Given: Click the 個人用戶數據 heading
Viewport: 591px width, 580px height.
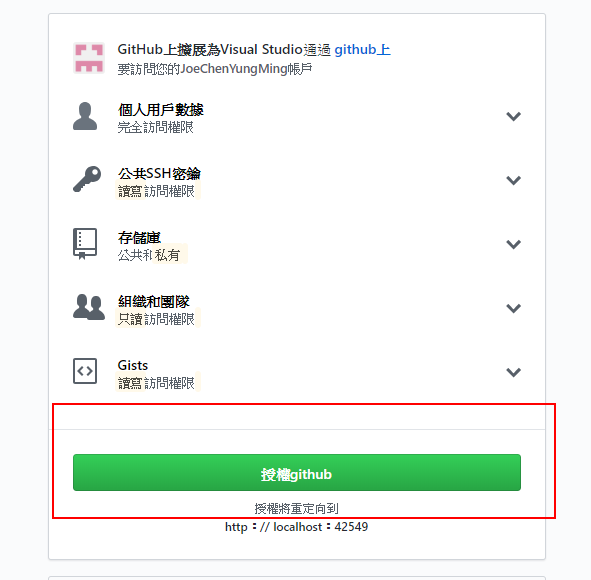Looking at the screenshot, I should [x=161, y=110].
